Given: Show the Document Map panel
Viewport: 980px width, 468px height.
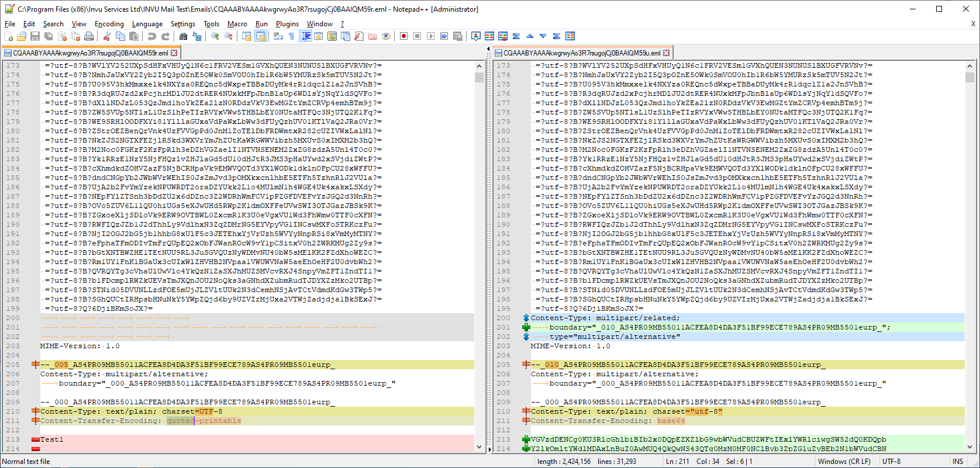Looking at the screenshot, I should 332,36.
